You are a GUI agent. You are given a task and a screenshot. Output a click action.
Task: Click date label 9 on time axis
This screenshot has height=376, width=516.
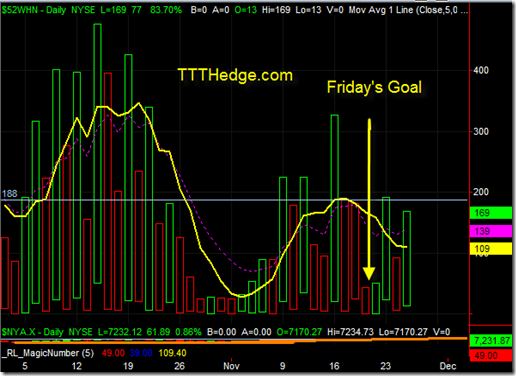(283, 366)
